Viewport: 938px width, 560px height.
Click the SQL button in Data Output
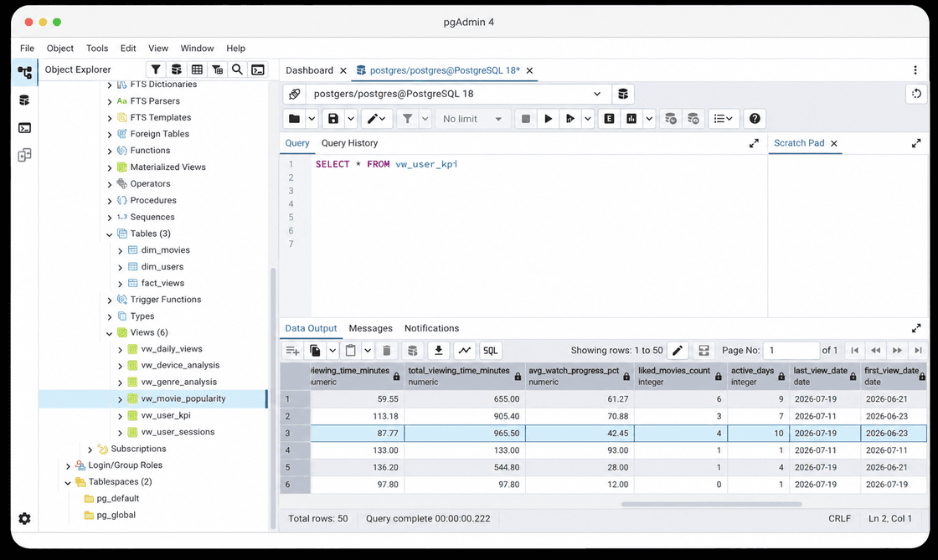pyautogui.click(x=490, y=350)
